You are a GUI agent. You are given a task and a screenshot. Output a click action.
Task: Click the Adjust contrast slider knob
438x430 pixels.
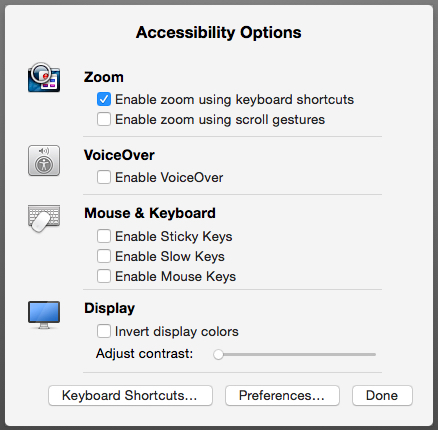pyautogui.click(x=218, y=354)
